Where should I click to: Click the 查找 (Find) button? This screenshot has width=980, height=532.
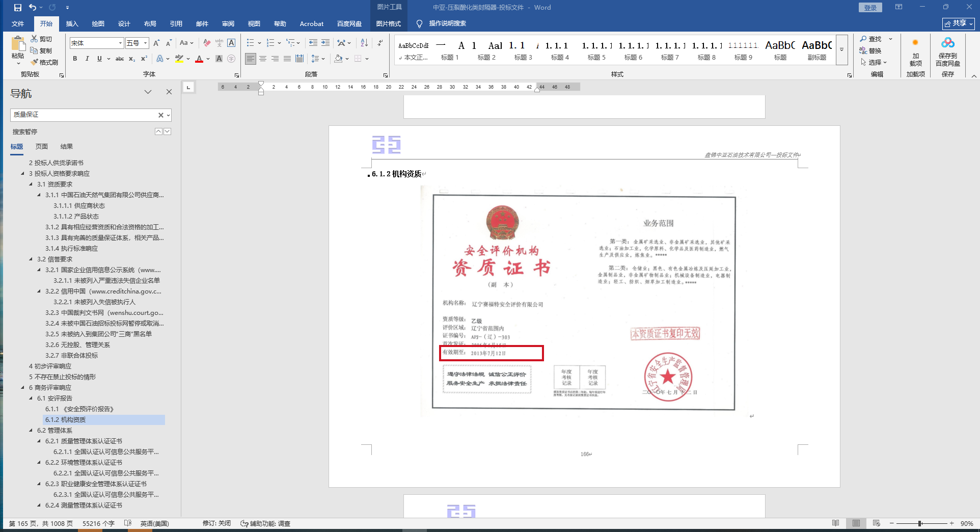870,39
